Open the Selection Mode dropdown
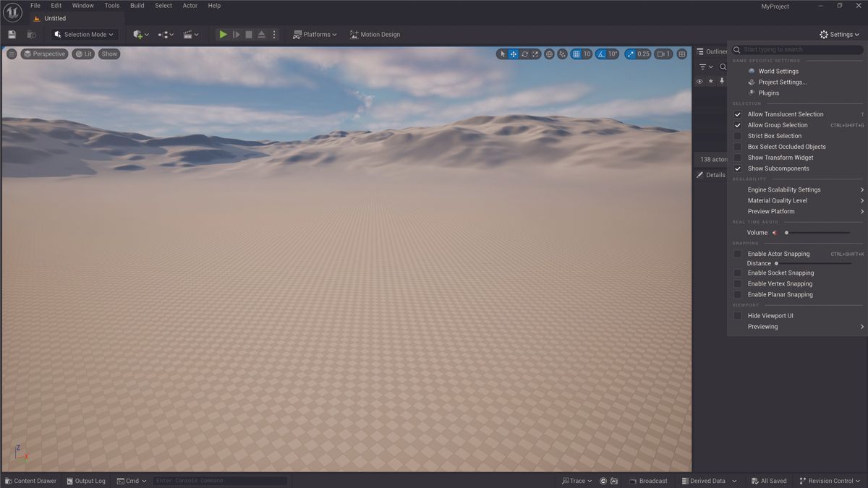 pyautogui.click(x=82, y=34)
